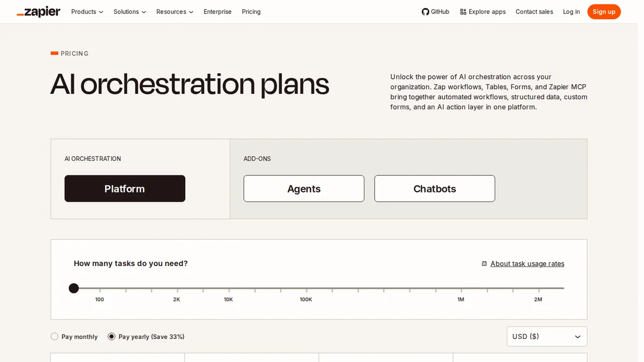
Task: Go to the Enterprise menu item
Action: (217, 12)
